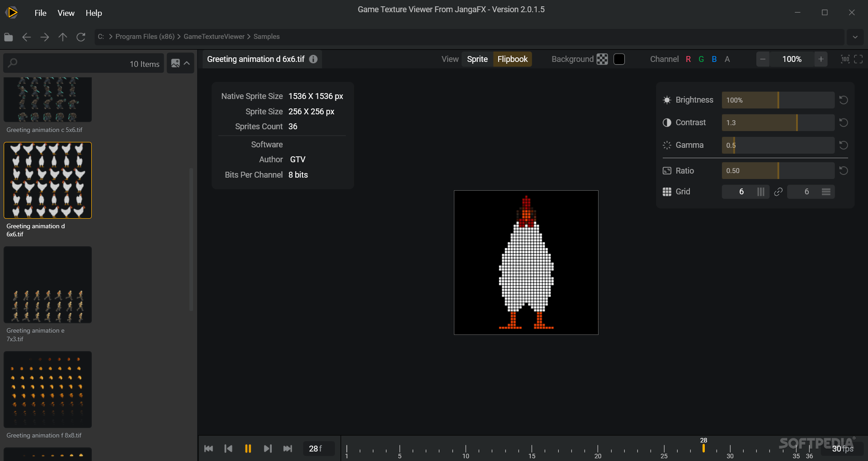The height and width of the screenshot is (461, 868).
Task: Click GameTextureViewer in path breadcrumb
Action: tap(214, 37)
